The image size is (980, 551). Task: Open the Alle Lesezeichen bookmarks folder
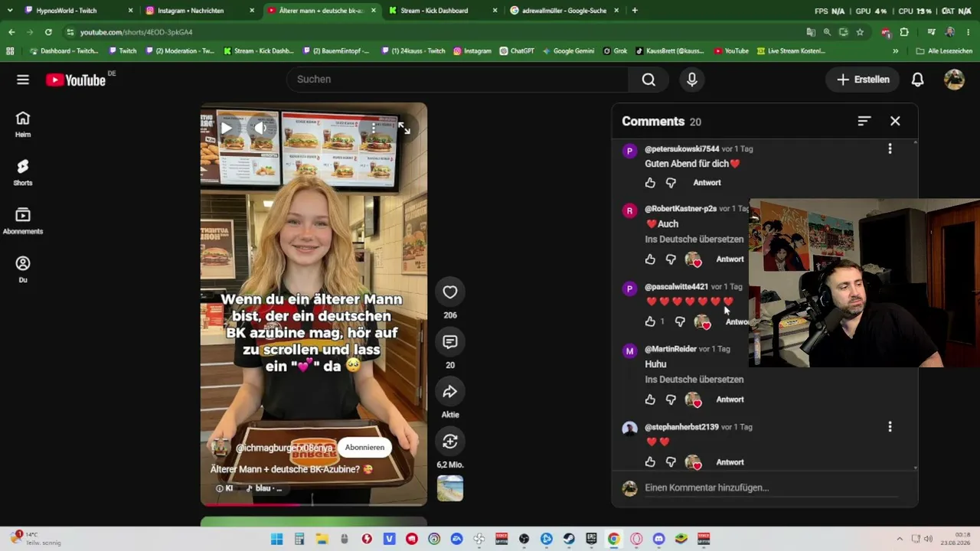click(944, 51)
